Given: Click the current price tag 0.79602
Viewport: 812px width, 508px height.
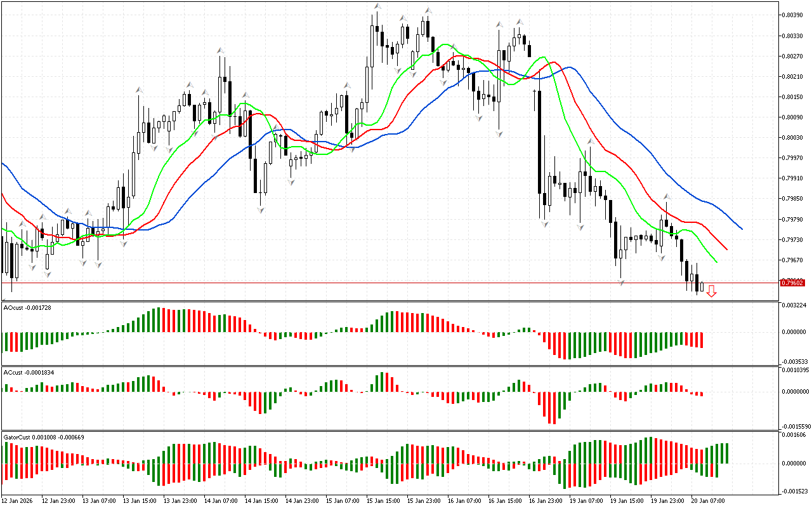Looking at the screenshot, I should [x=792, y=283].
